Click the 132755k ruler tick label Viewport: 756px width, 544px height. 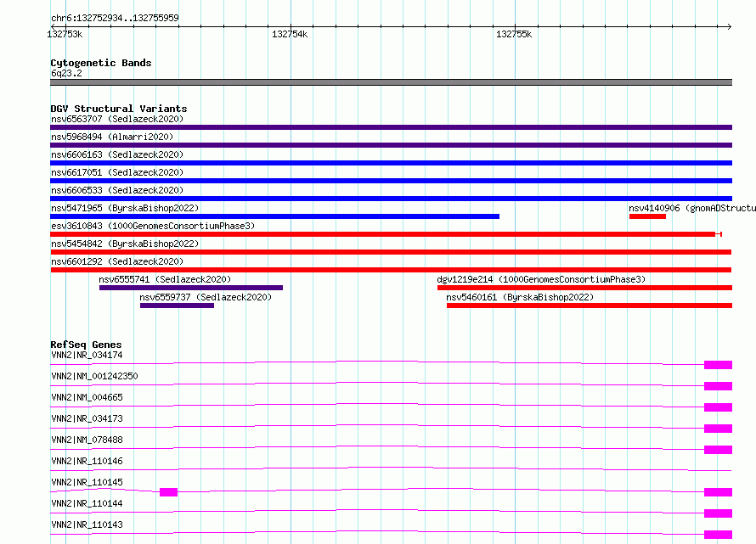tap(514, 34)
